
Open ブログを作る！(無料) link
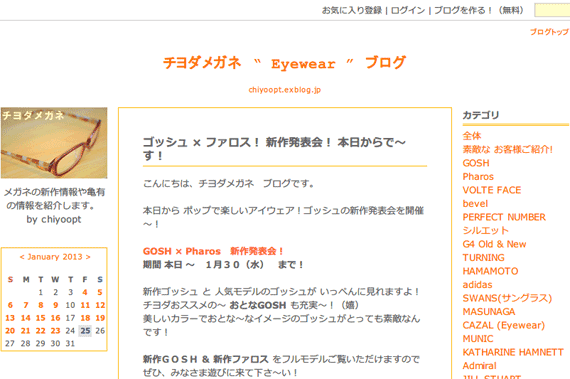coord(479,10)
